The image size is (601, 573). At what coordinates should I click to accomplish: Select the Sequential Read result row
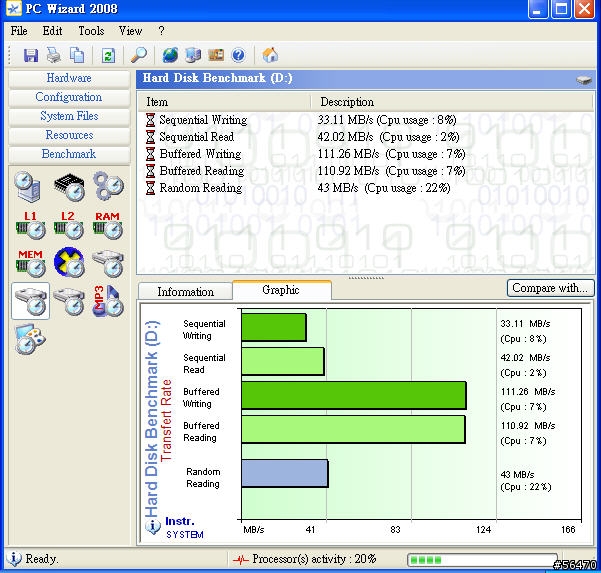(x=365, y=137)
